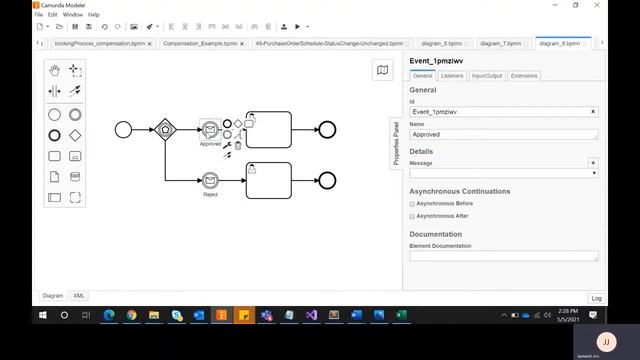
Task: Create a start event from palette
Action: coord(54,115)
